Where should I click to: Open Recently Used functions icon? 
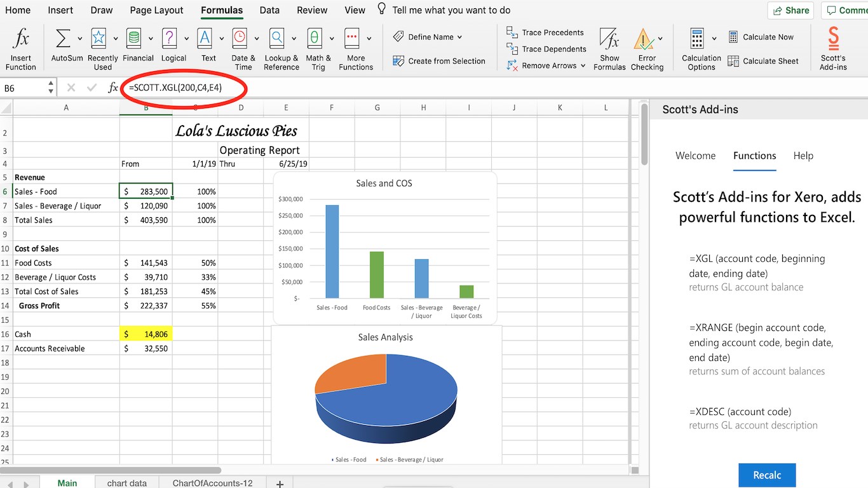tap(98, 39)
